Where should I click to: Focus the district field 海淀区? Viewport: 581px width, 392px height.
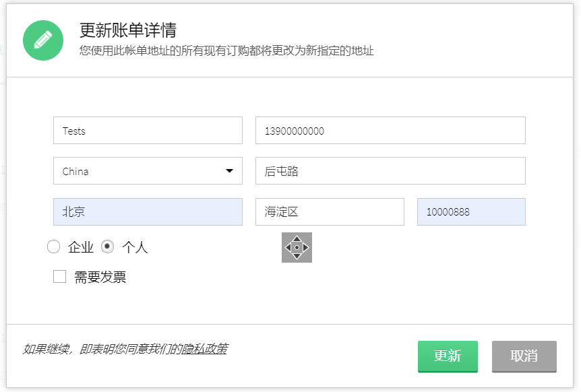[x=329, y=211]
